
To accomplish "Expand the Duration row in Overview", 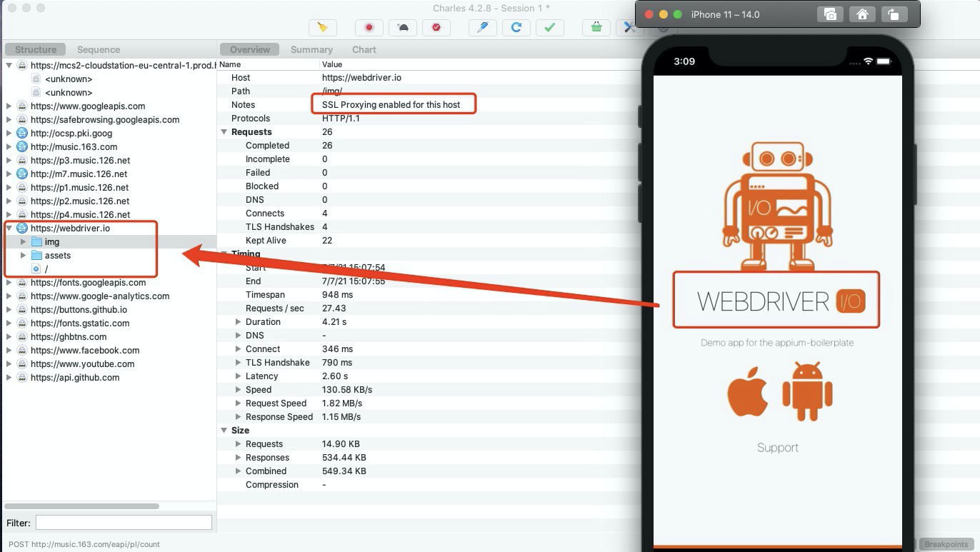I will (239, 322).
